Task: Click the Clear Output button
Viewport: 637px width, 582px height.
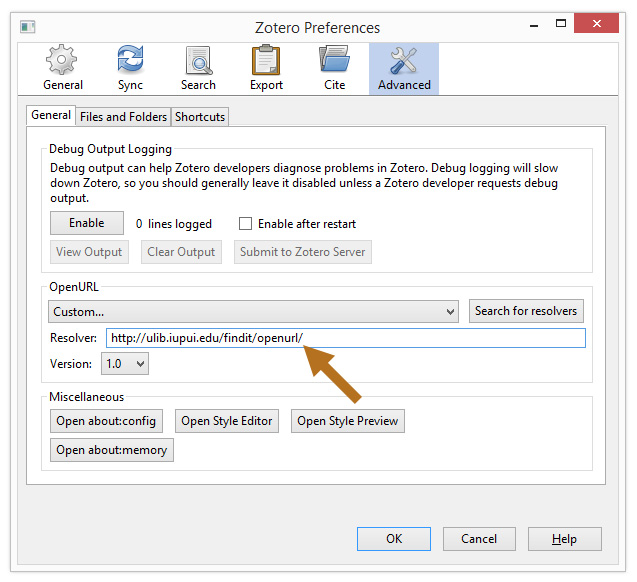Action: click(x=181, y=252)
